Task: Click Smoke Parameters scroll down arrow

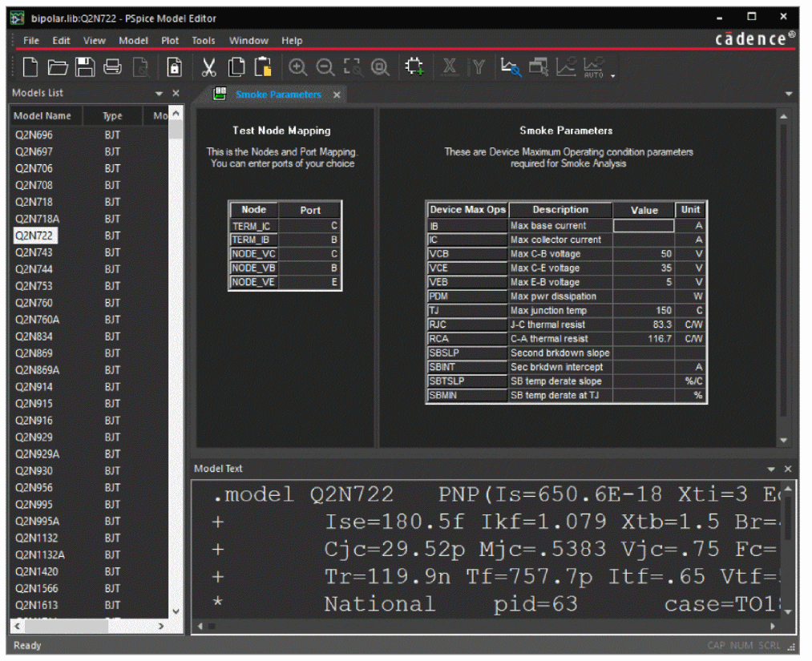Action: click(x=783, y=440)
